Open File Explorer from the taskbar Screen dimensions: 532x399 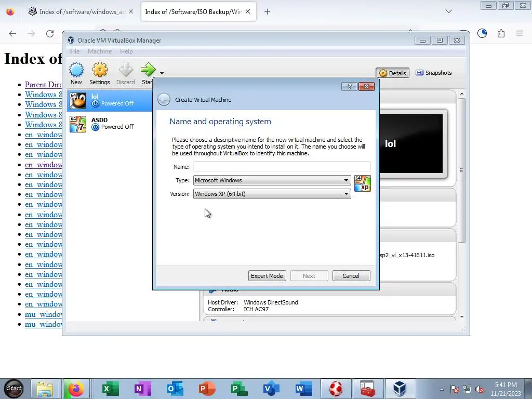pos(45,389)
